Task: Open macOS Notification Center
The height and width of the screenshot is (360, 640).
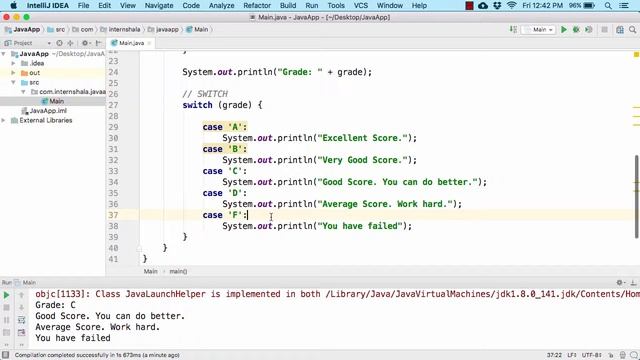Action: [x=624, y=6]
